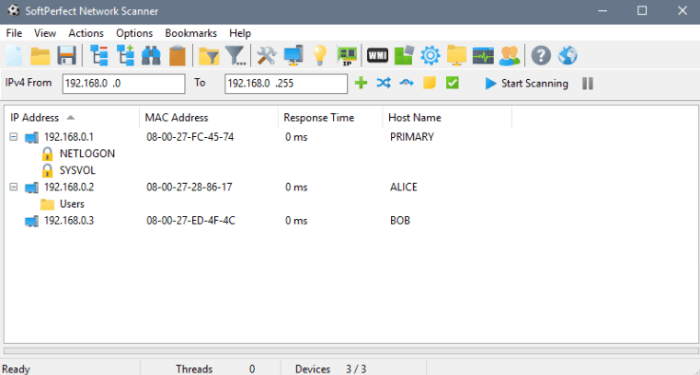Screen dimensions: 700x375
Task: Click the light bulb toolbar icon
Action: click(x=320, y=56)
